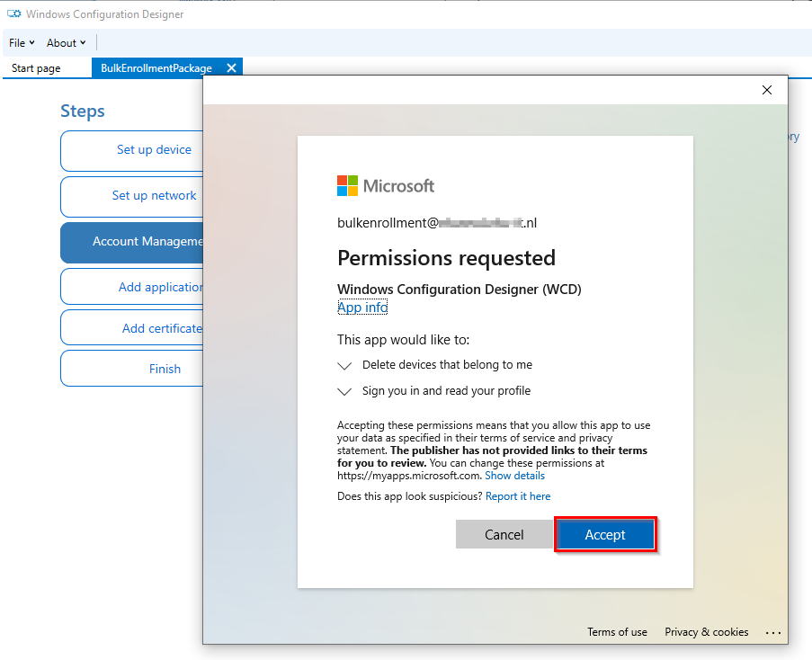The width and height of the screenshot is (812, 660).
Task: Click the Show details link
Action: [514, 476]
